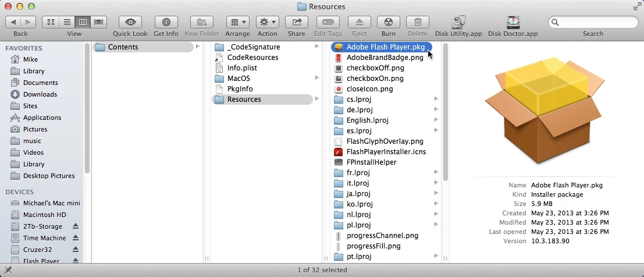
Task: Expand arrow next to de.lproj
Action: (x=436, y=110)
